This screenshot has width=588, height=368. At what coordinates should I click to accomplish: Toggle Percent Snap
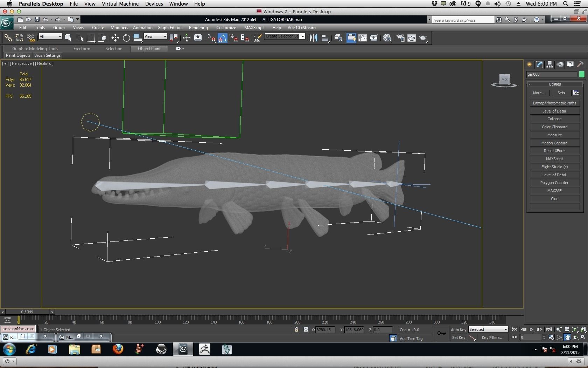click(233, 38)
